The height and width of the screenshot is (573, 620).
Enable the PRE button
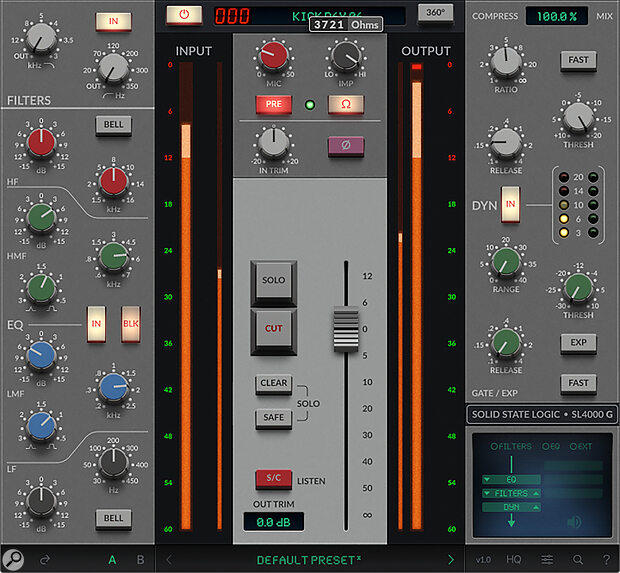[274, 104]
